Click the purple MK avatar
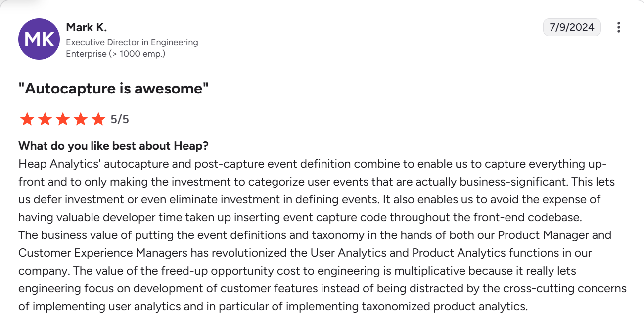The width and height of the screenshot is (644, 325). click(x=39, y=40)
